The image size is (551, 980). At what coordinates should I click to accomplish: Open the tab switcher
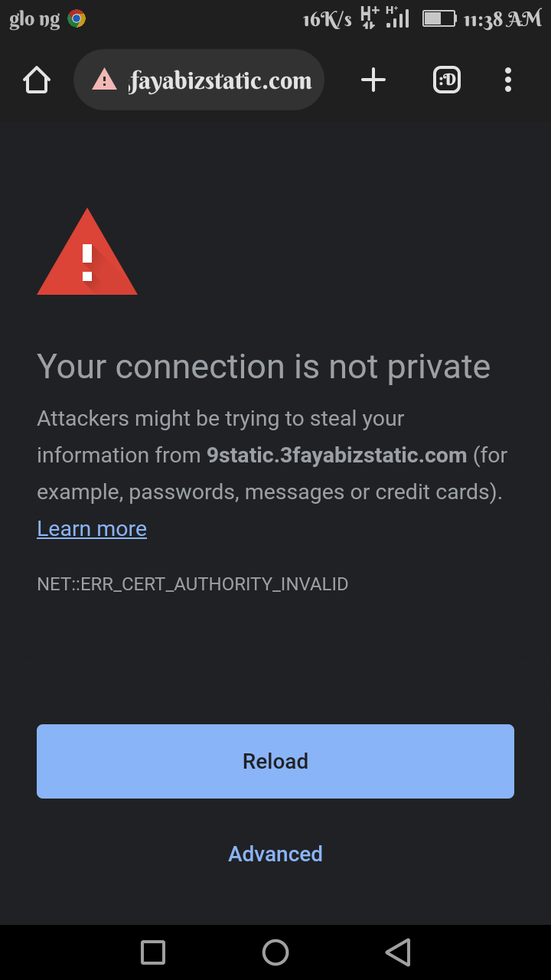coord(447,80)
